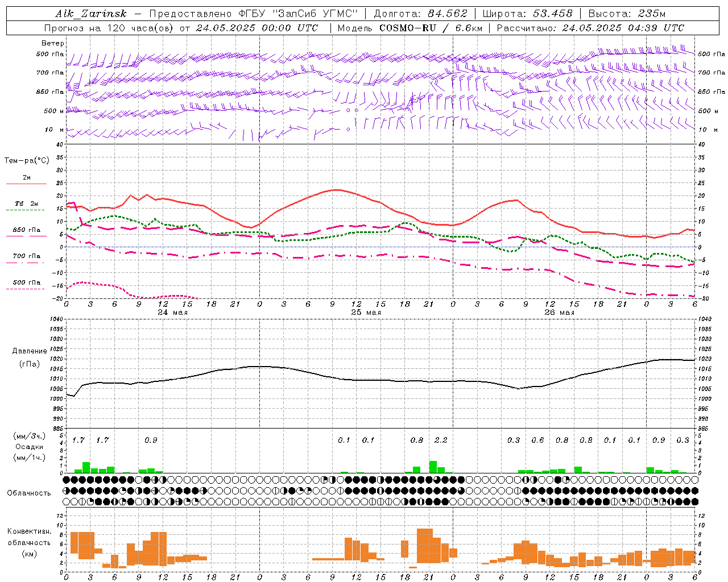The width and height of the screenshot is (728, 582).
Task: Click the Alk_Zarinsk station title
Action: 91,14
